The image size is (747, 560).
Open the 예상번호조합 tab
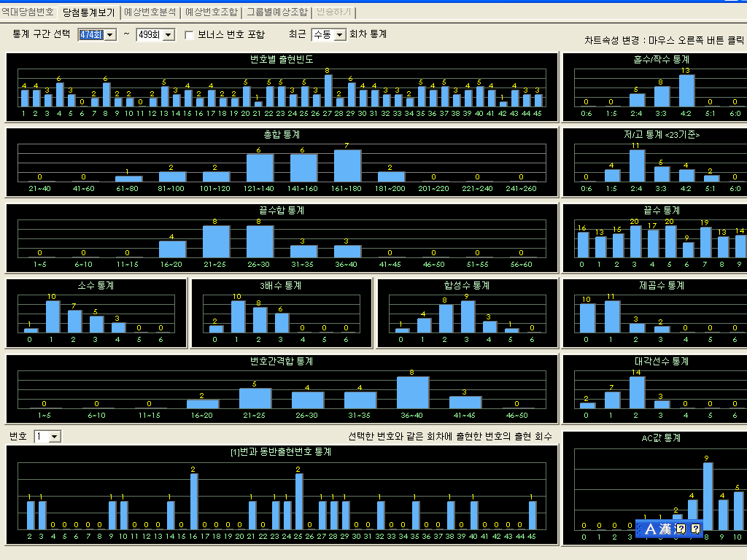click(212, 12)
